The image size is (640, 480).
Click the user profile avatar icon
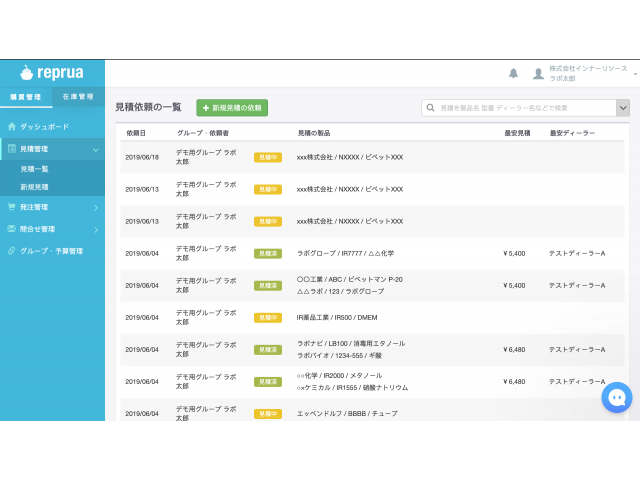click(538, 73)
